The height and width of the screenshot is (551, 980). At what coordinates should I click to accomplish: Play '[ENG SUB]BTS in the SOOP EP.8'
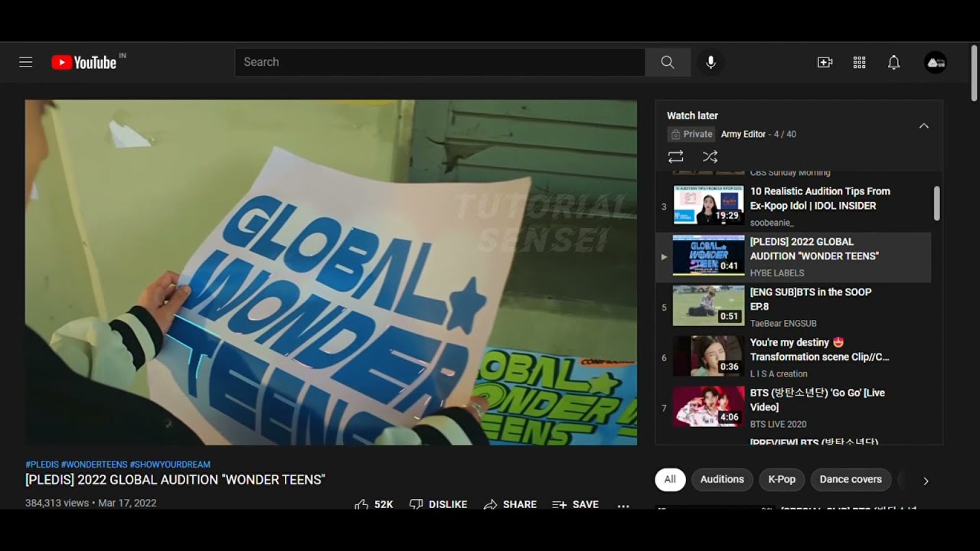click(811, 299)
